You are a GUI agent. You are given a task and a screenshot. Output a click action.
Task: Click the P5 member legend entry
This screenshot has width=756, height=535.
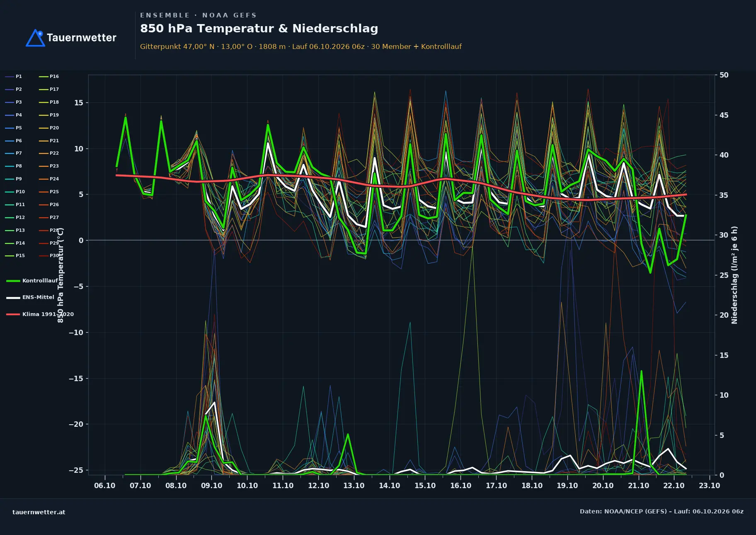tap(14, 128)
